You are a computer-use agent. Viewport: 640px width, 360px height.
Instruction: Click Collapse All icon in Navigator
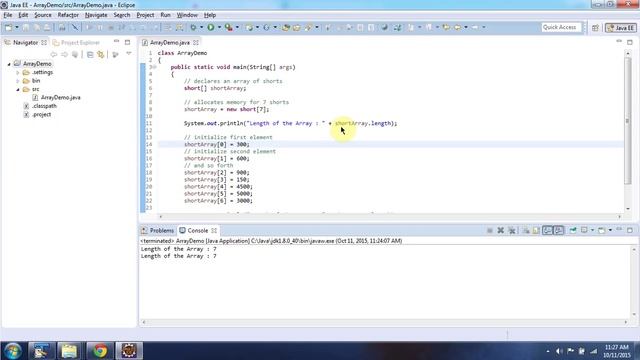click(x=90, y=54)
